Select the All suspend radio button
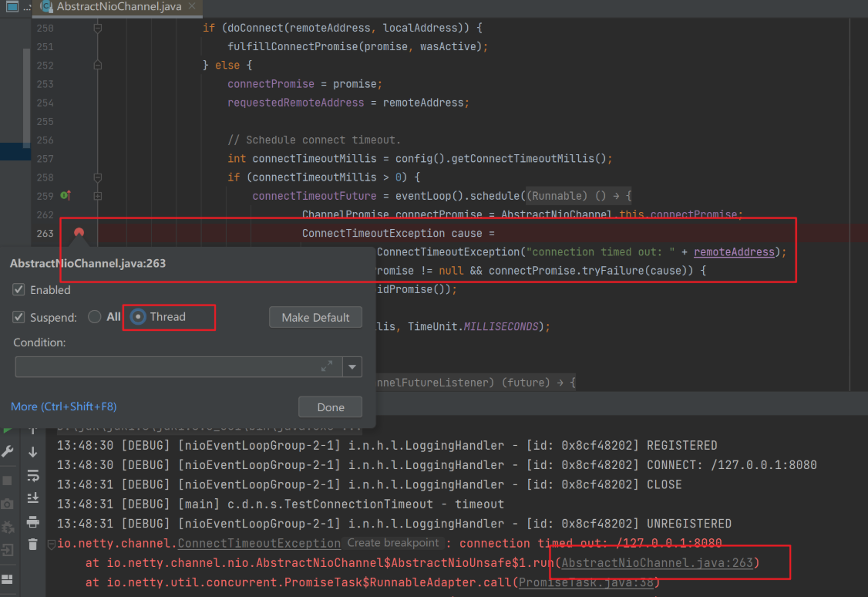868x597 pixels. coord(95,317)
